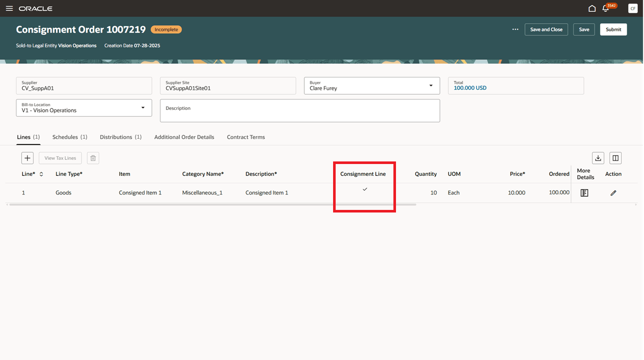Click the horizontal table scrollbar
Viewport: 644px width, 360px height.
[x=212, y=205]
